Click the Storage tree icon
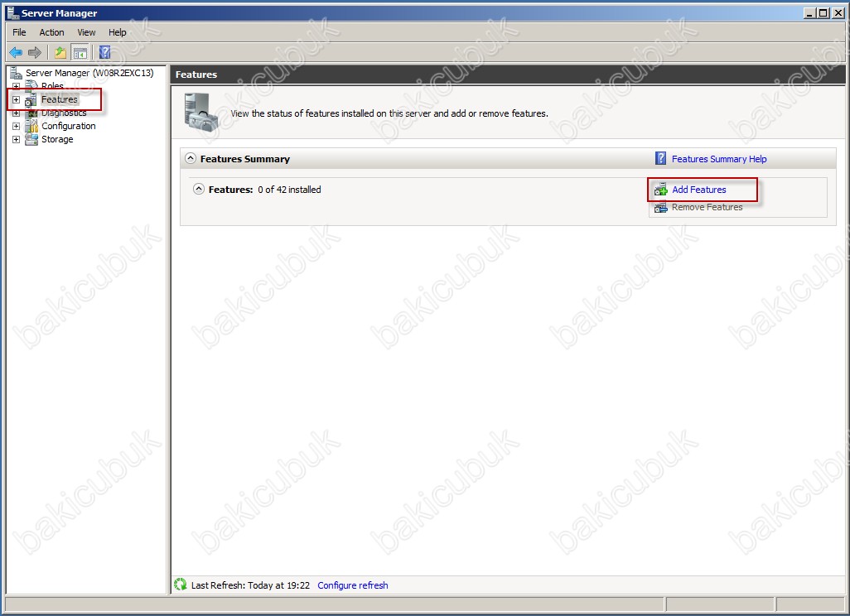Screen dimensions: 850x616 pos(31,139)
